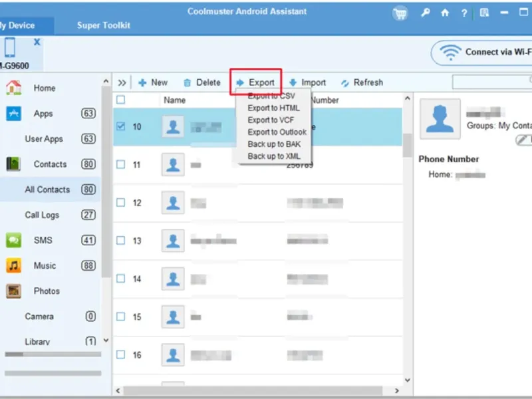Collapse sidebar with double chevron

(122, 82)
